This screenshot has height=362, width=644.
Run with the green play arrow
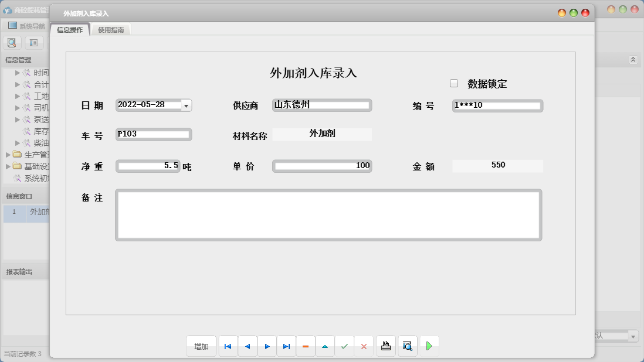429,346
